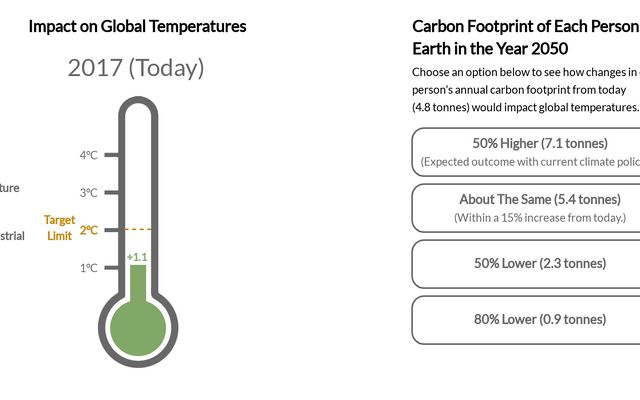This screenshot has height=400, width=640.
Task: Click the 4°C scale label
Action: point(88,155)
